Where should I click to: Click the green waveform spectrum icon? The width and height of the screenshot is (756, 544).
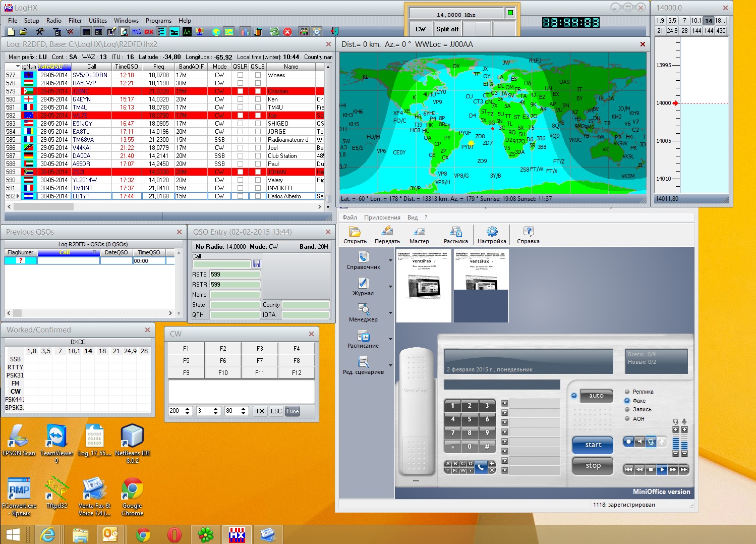(187, 31)
